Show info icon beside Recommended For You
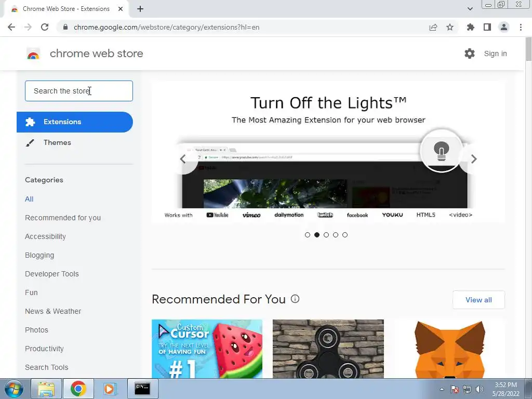532x399 pixels. pyautogui.click(x=295, y=299)
